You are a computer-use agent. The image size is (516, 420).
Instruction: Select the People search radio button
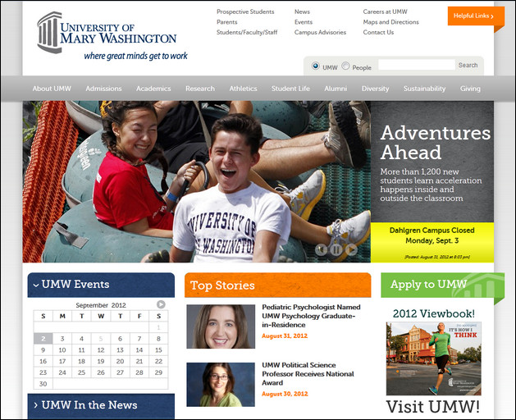tap(345, 66)
